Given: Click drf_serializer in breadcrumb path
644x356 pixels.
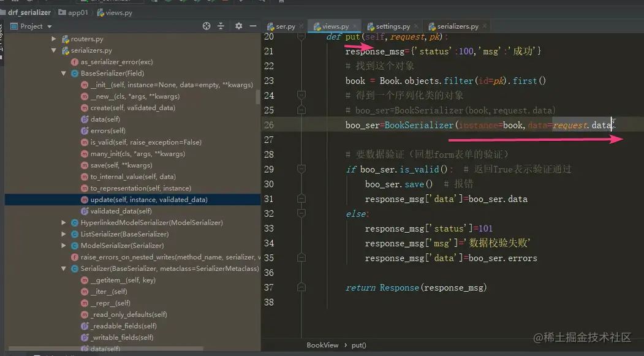Looking at the screenshot, I should [x=29, y=12].
